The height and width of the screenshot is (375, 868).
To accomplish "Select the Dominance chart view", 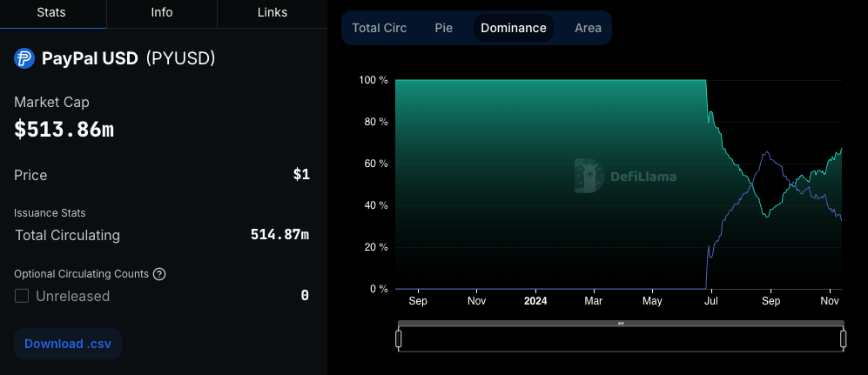I will (x=513, y=28).
